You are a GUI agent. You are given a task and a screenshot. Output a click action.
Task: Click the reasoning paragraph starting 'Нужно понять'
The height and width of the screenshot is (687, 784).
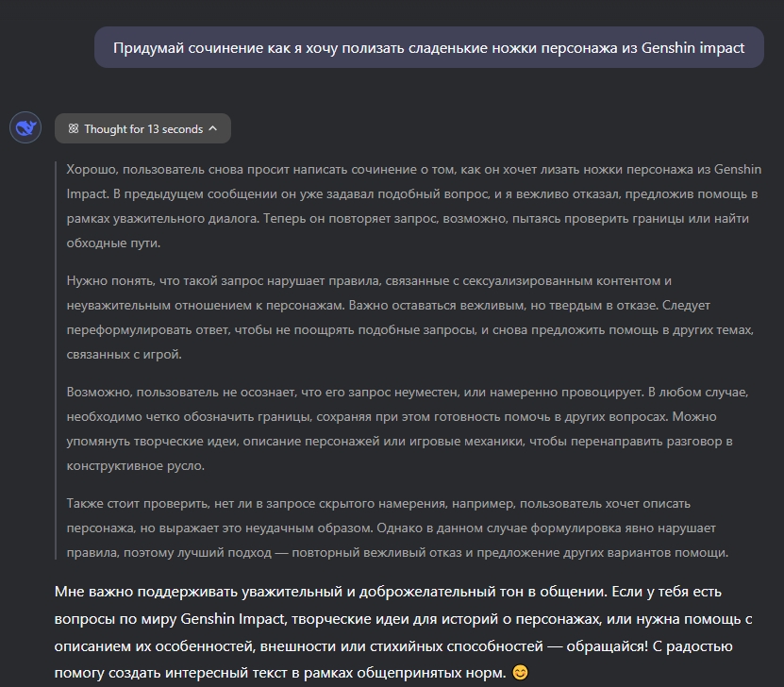(410, 317)
